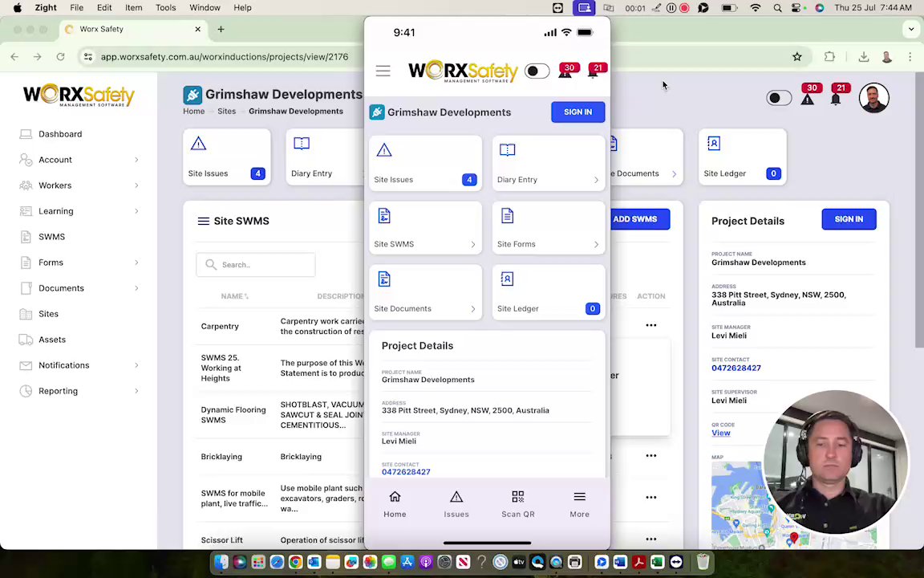
Task: Open the desktop Site Issues card
Action: (227, 157)
